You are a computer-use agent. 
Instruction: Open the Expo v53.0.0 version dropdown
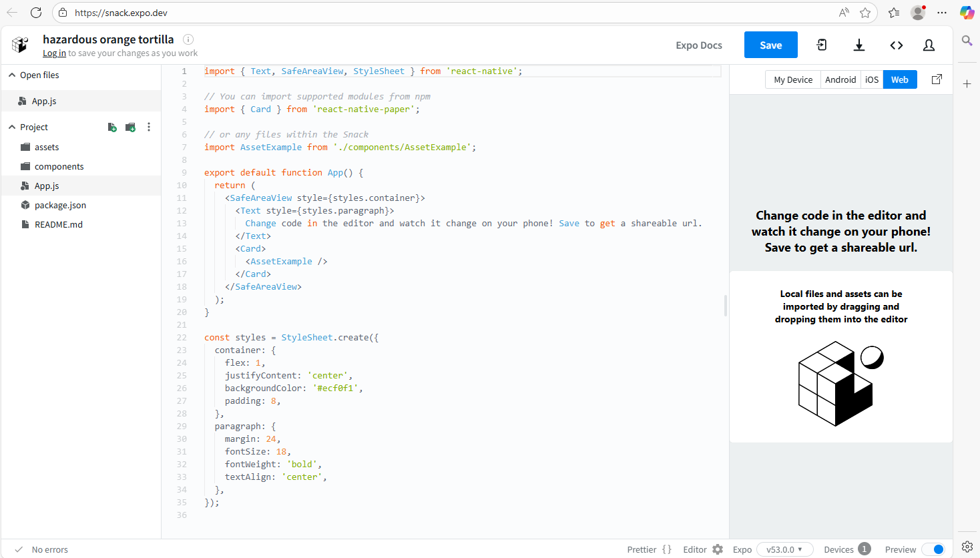click(784, 549)
